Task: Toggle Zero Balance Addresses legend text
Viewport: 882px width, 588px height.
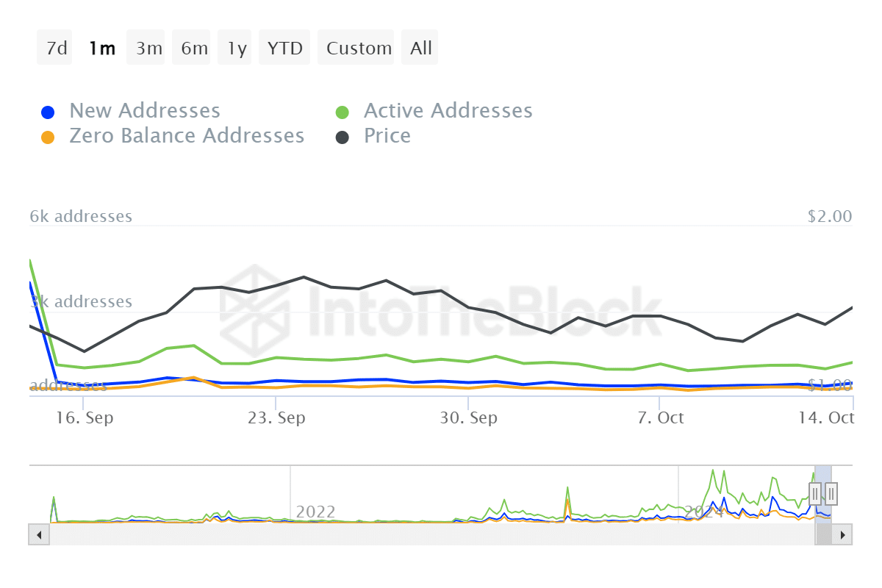Action: pos(187,136)
